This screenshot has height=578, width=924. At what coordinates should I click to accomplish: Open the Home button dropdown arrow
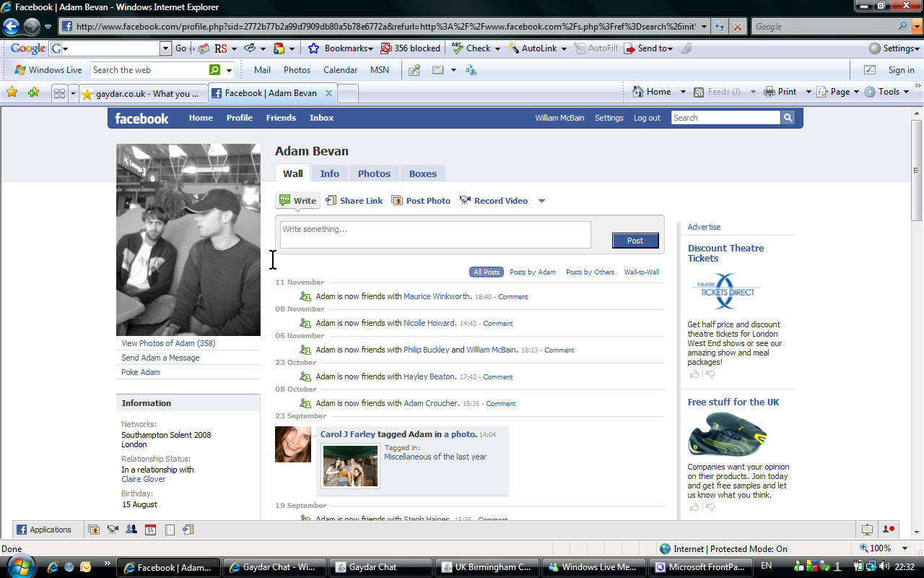click(x=682, y=92)
